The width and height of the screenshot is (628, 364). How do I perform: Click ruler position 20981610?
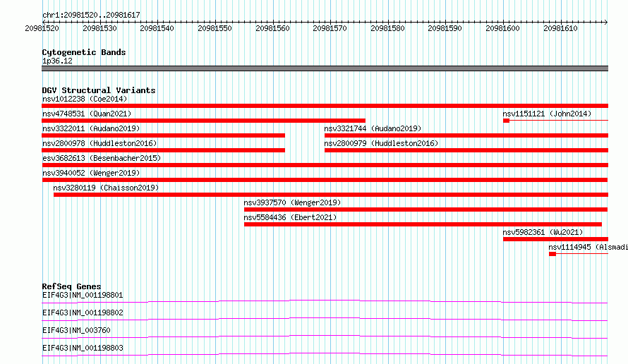(x=560, y=28)
